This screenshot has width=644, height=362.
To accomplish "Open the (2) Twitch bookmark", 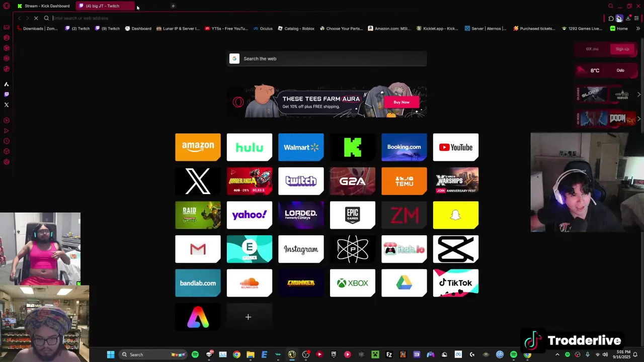I will [77, 29].
